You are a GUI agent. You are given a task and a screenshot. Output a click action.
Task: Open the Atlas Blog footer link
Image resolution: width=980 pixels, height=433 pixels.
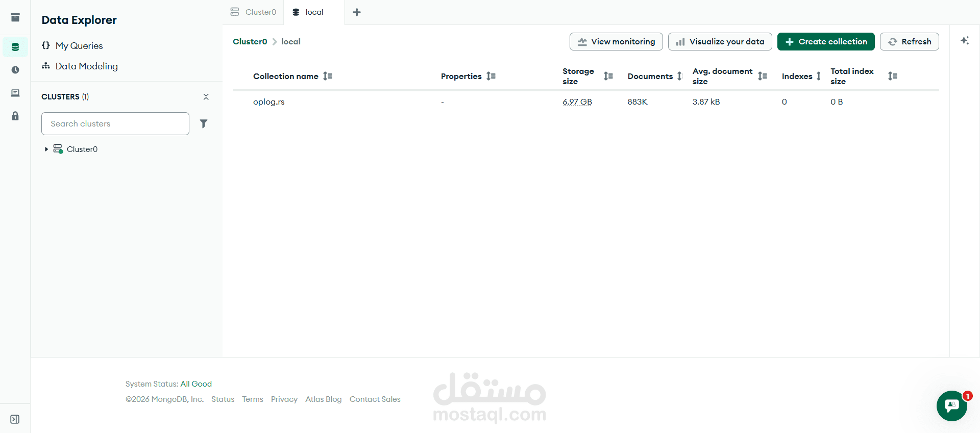[x=324, y=399]
